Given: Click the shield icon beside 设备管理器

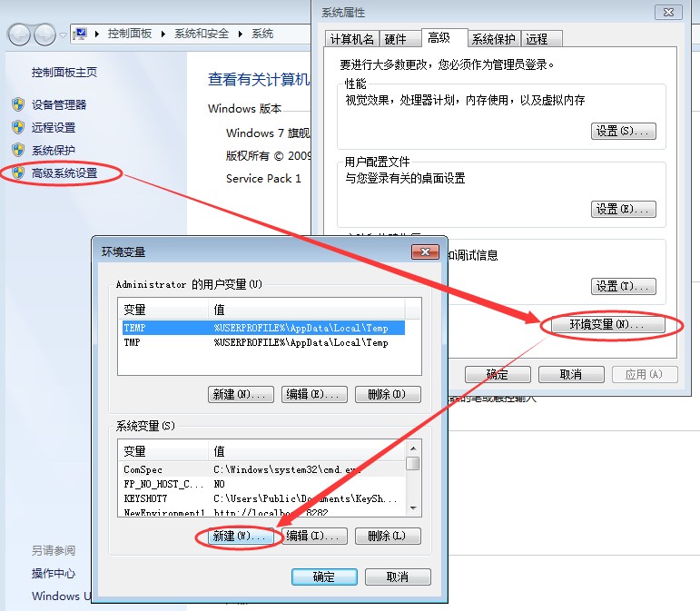Looking at the screenshot, I should pos(17,104).
